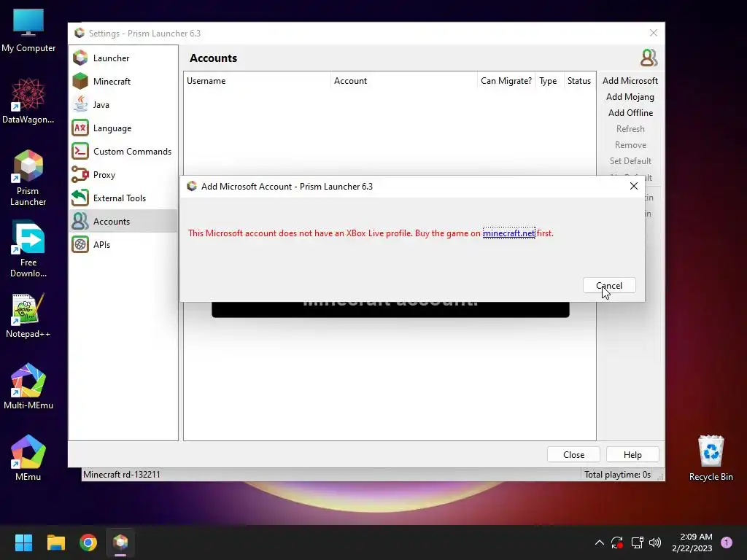Sort by Username column header
The height and width of the screenshot is (560, 747).
point(257,81)
